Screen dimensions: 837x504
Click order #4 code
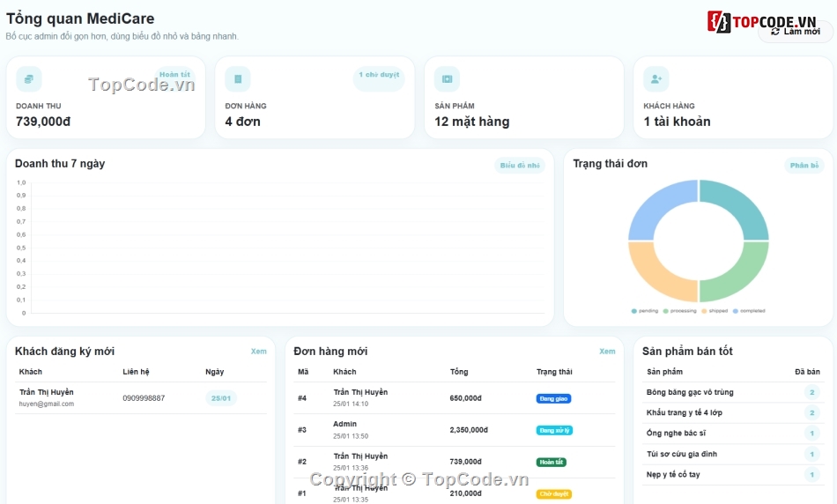coord(302,398)
